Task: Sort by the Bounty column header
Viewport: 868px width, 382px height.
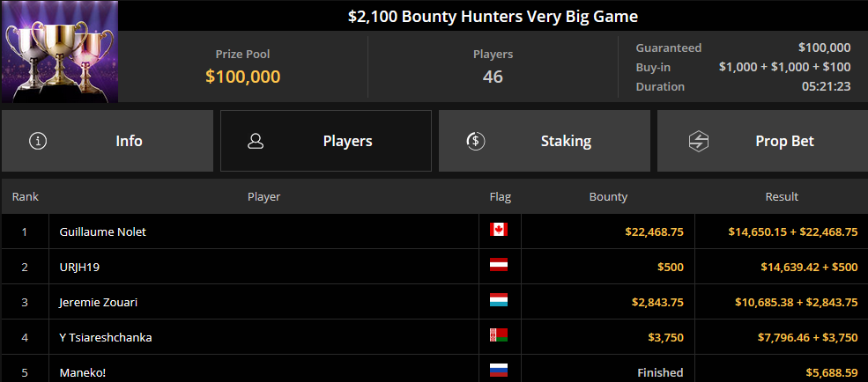Action: click(608, 197)
